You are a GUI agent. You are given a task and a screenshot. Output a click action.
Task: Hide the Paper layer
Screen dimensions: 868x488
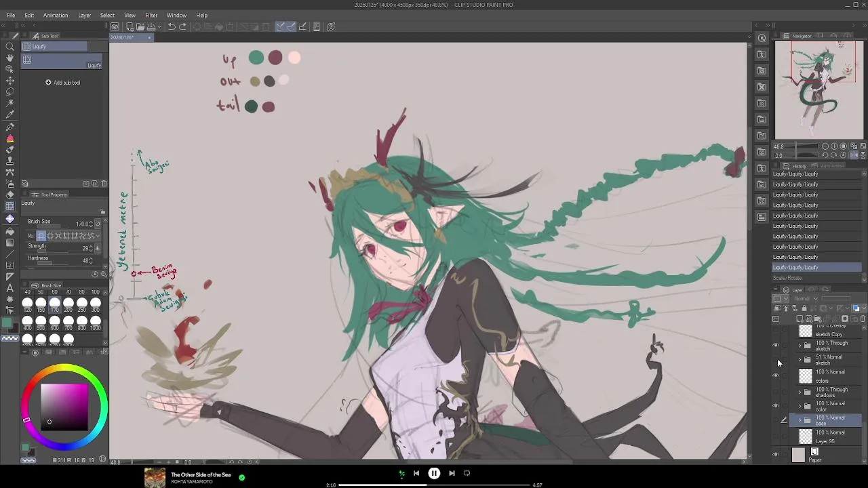pyautogui.click(x=776, y=455)
